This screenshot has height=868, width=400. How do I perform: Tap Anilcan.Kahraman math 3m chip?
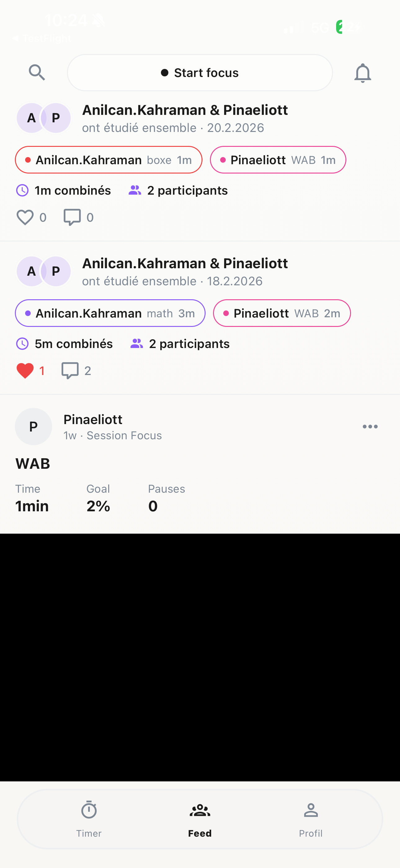pyautogui.click(x=110, y=313)
